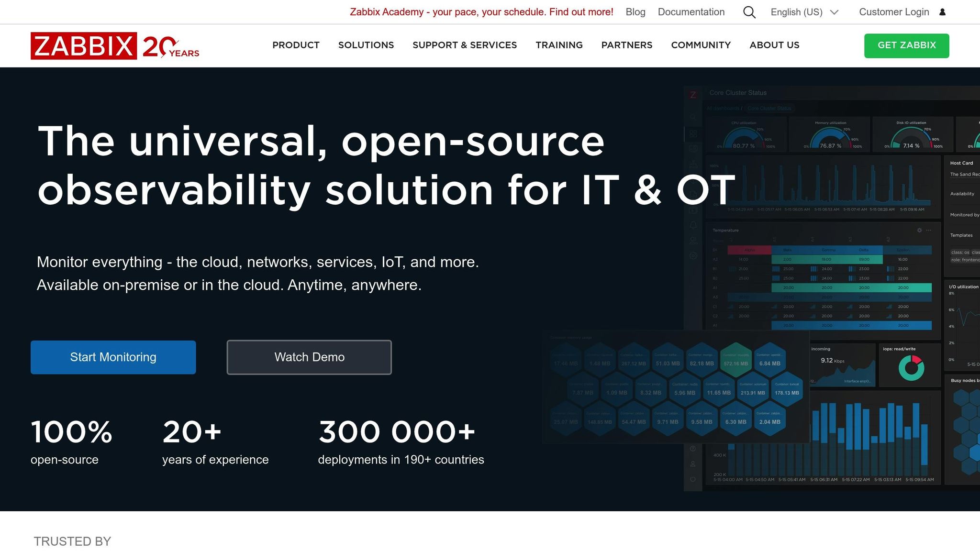Screen dimensions: 980x551
Task: Click the search magnifier icon
Action: [749, 12]
